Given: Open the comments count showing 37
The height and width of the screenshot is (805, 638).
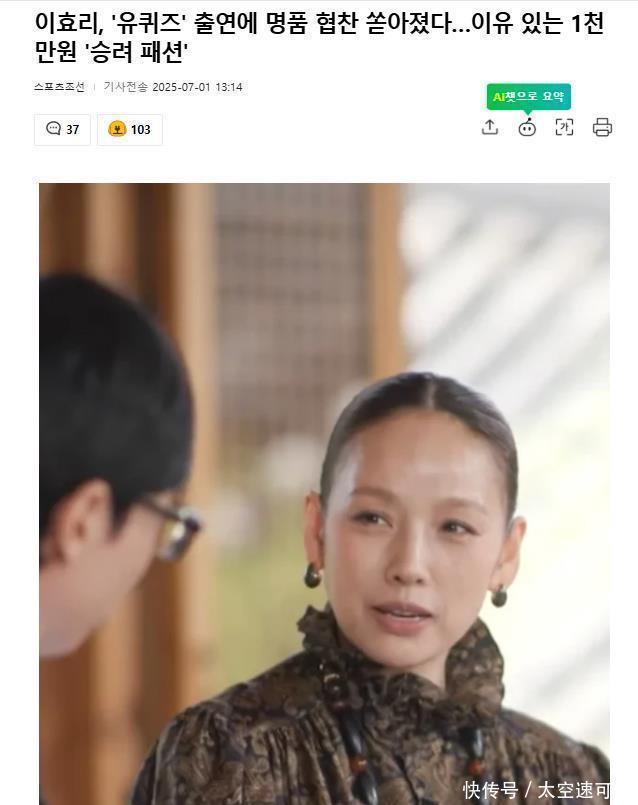Looking at the screenshot, I should (x=62, y=129).
